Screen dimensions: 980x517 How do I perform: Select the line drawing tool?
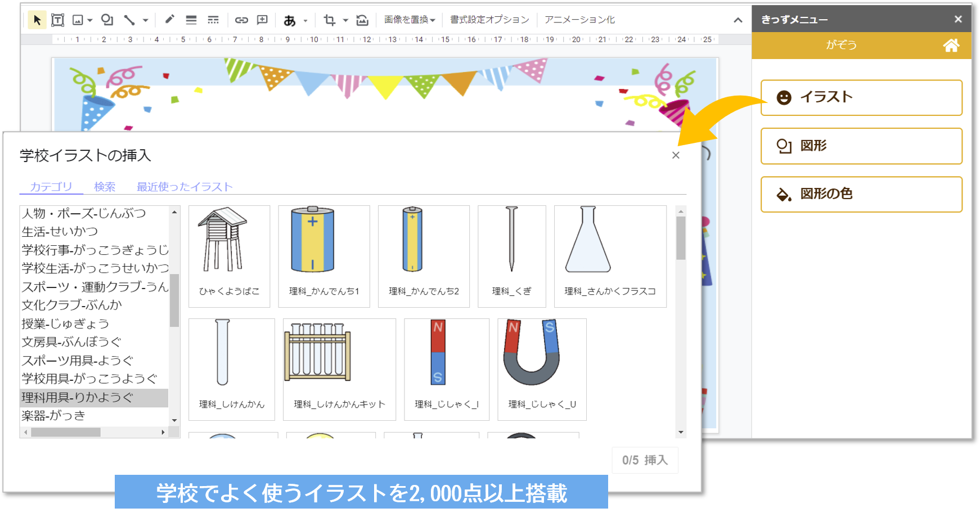pos(129,20)
